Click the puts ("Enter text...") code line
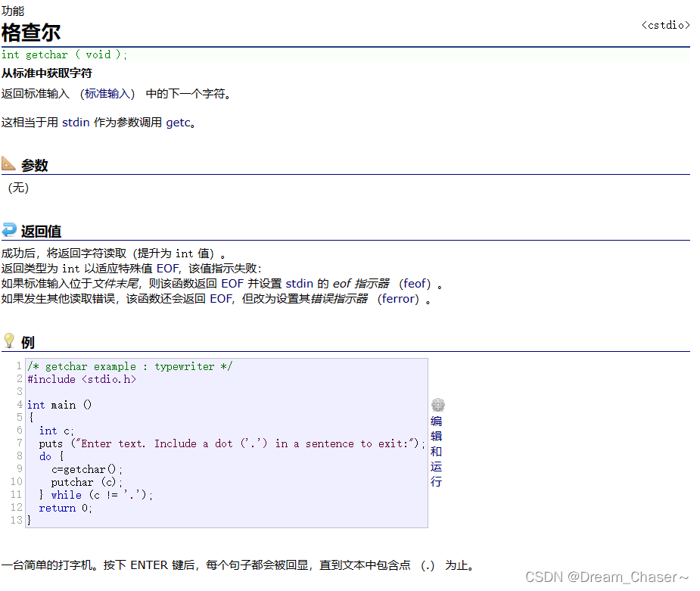 [232, 443]
